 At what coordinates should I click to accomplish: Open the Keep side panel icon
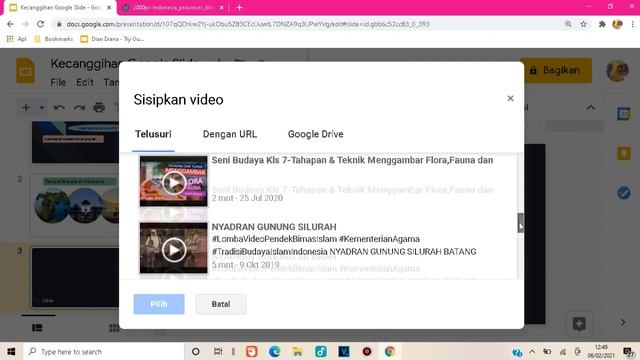point(623,153)
